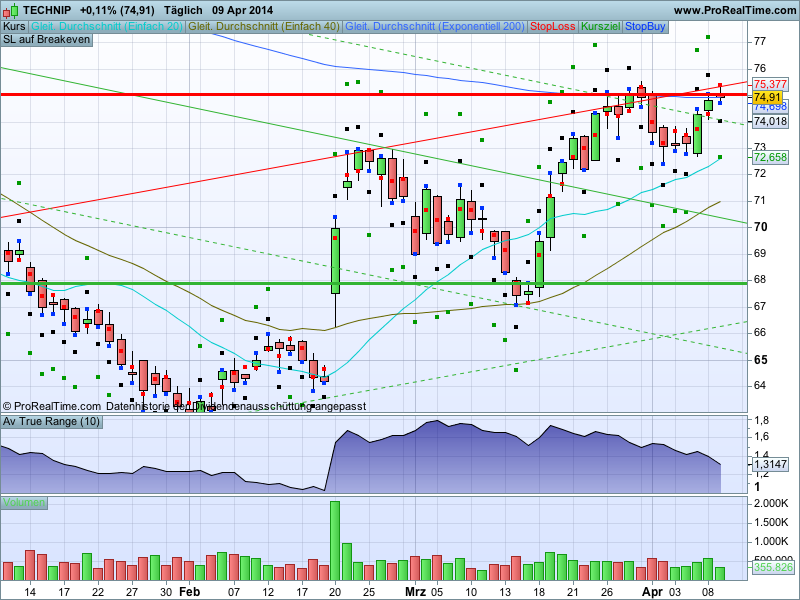This screenshot has width=800, height=600.
Task: Click the TECHNIP ticker name
Action: (x=47, y=10)
